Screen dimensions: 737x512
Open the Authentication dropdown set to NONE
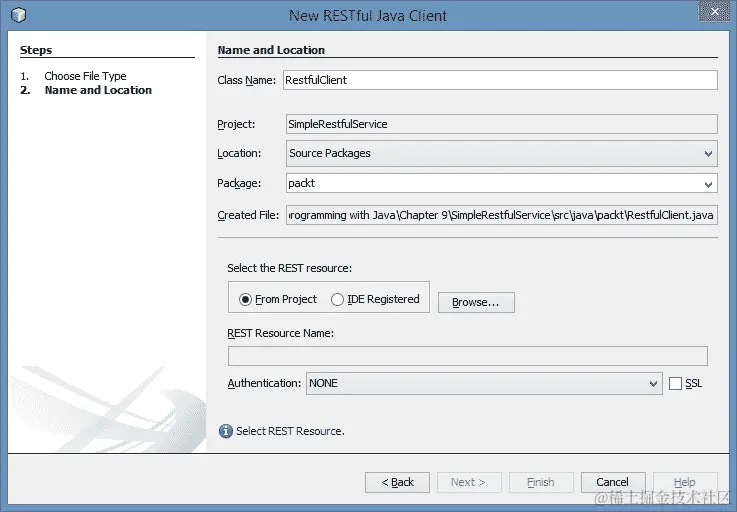click(x=484, y=384)
